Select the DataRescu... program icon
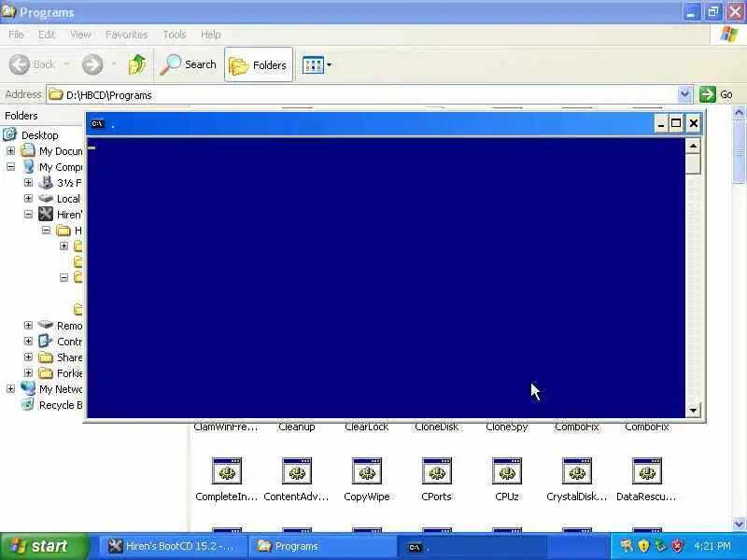Image resolution: width=747 pixels, height=560 pixels. coord(647,471)
